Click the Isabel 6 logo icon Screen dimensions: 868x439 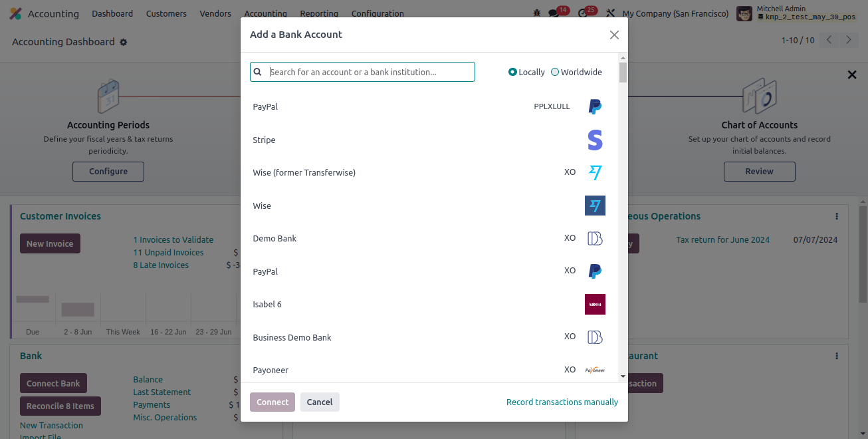pyautogui.click(x=595, y=304)
